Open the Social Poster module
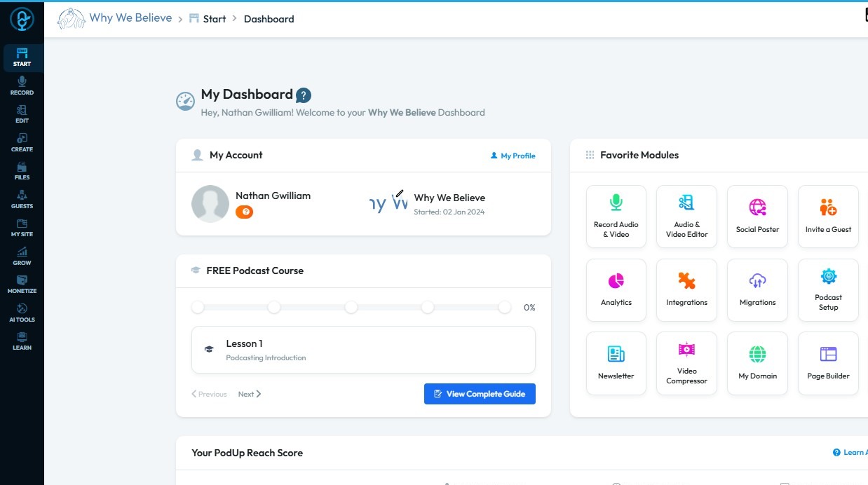Viewport: 868px width, 485px height. [x=757, y=217]
